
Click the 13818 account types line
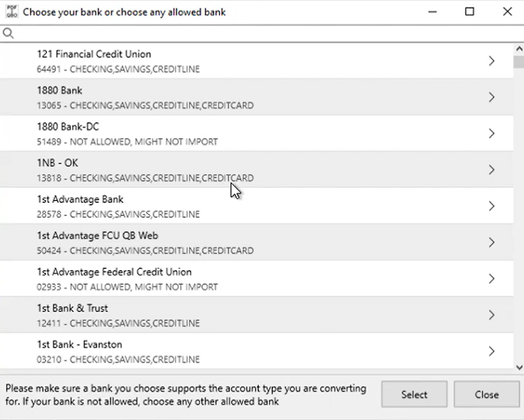click(x=145, y=178)
